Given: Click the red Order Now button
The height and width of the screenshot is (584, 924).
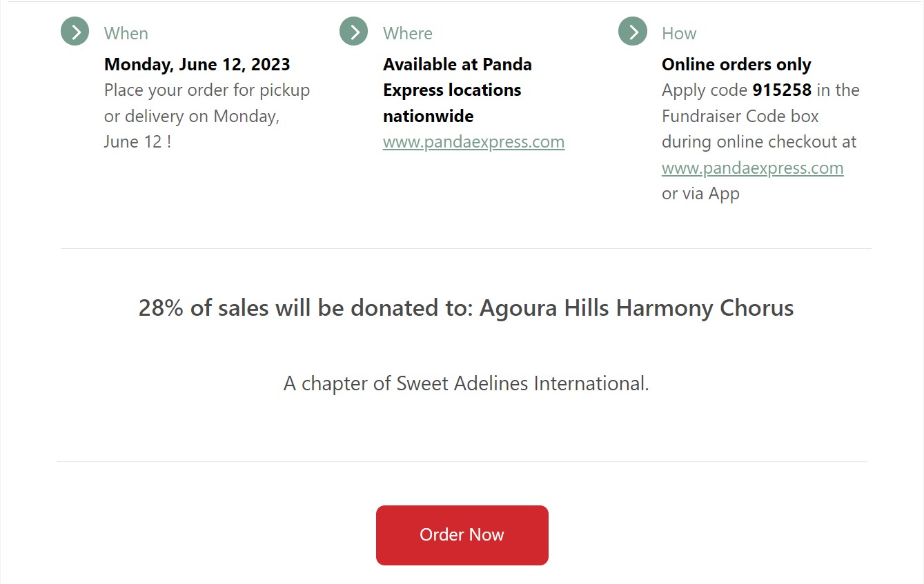Looking at the screenshot, I should pyautogui.click(x=462, y=535).
